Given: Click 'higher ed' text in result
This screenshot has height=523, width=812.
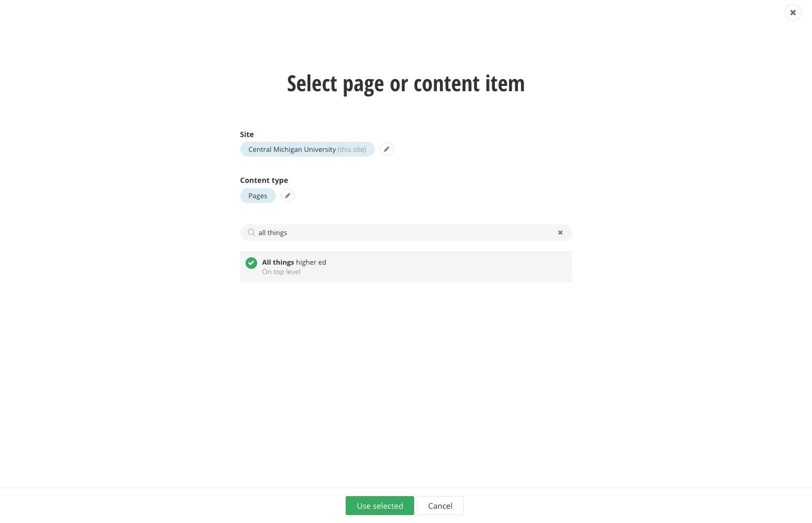Looking at the screenshot, I should 311,262.
